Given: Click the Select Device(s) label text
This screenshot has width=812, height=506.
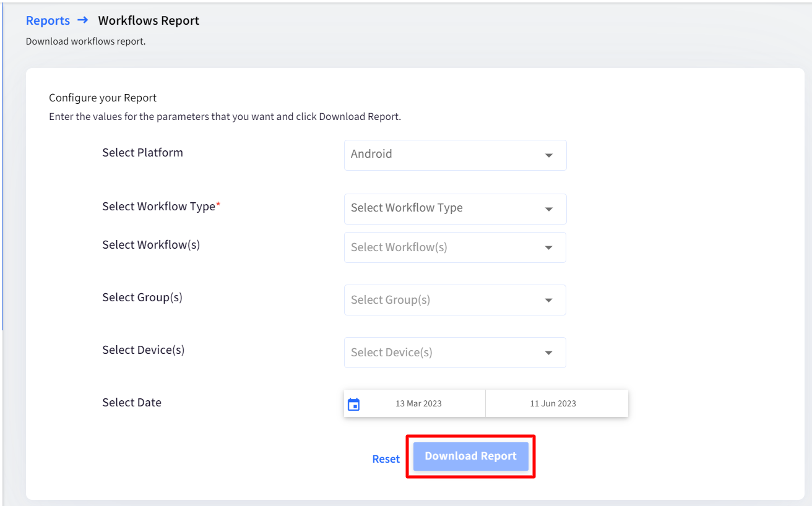Looking at the screenshot, I should pyautogui.click(x=144, y=350).
